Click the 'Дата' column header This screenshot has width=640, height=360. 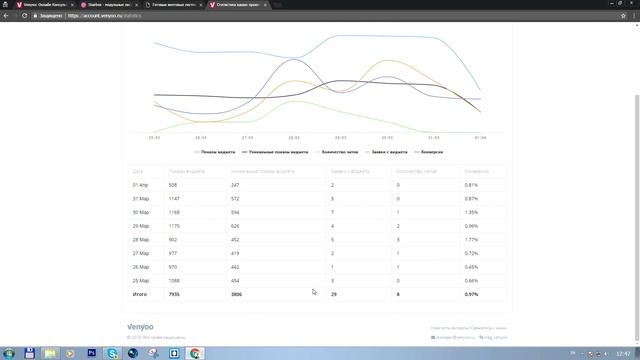pyautogui.click(x=138, y=171)
